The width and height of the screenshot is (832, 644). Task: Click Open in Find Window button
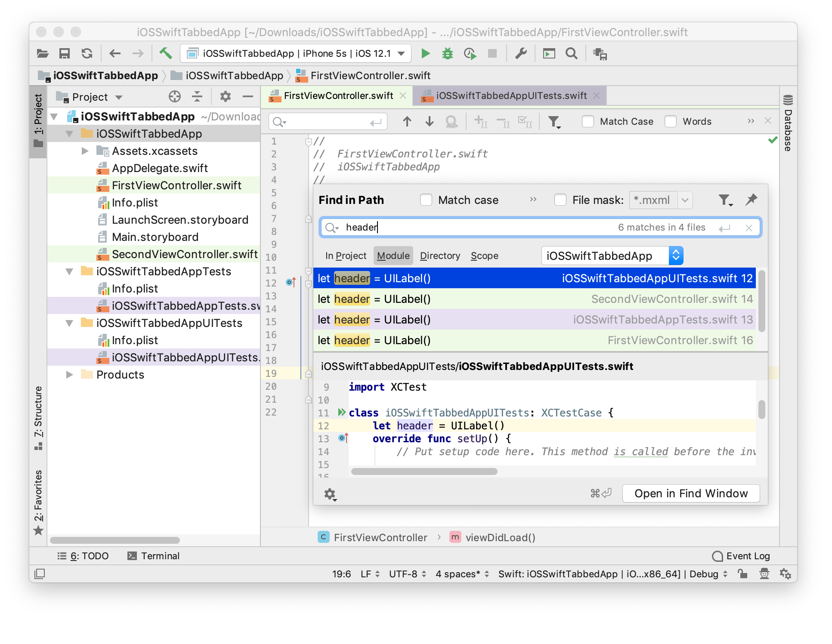point(691,493)
